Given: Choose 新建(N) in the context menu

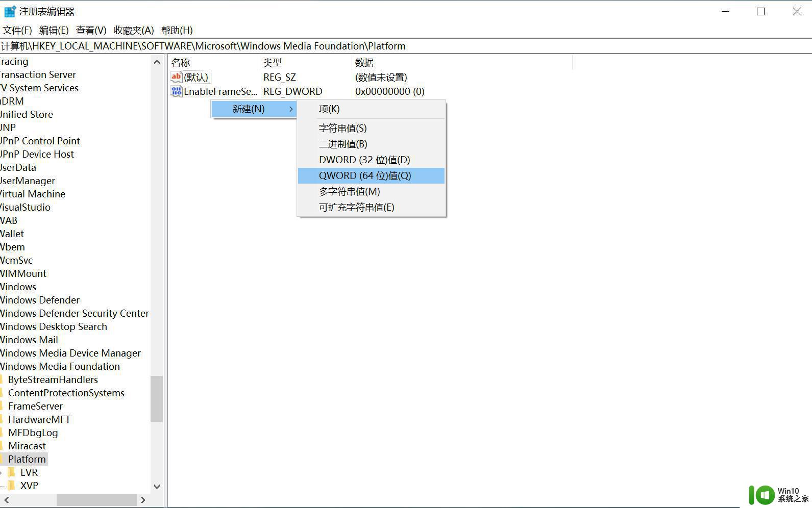Looking at the screenshot, I should (254, 109).
